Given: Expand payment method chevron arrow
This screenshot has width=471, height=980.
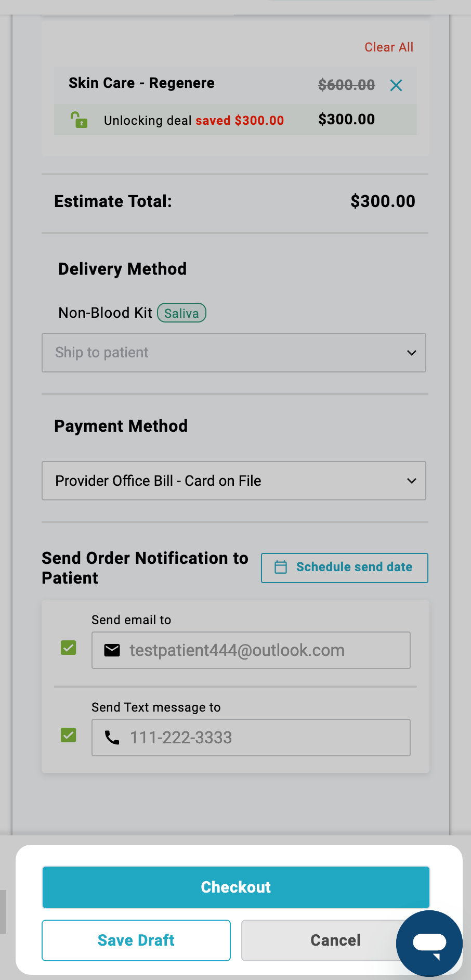Looking at the screenshot, I should 412,481.
